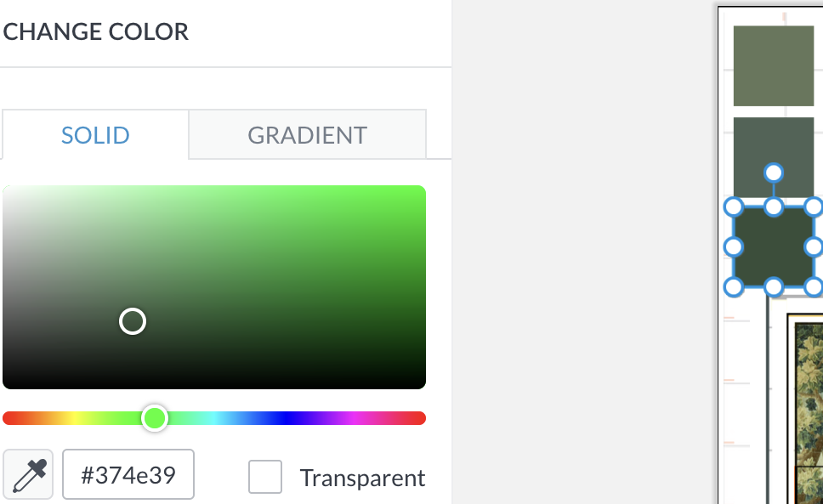Image resolution: width=823 pixels, height=504 pixels.
Task: Open the SOLID color tab
Action: tap(95, 135)
